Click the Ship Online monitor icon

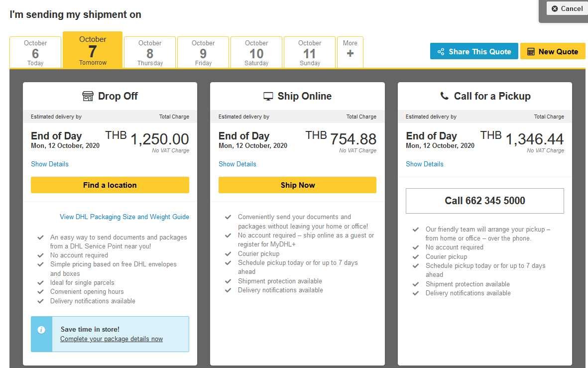click(268, 96)
